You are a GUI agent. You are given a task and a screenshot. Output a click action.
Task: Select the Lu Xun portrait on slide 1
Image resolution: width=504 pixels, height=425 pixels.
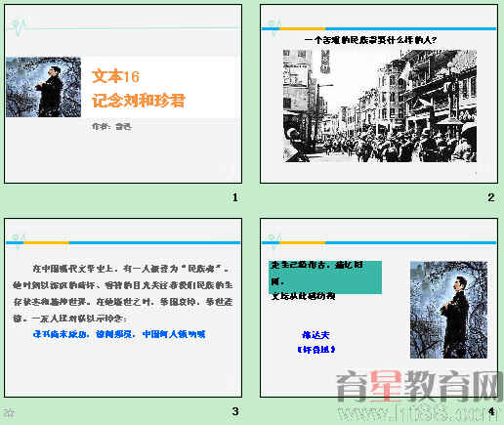coord(43,87)
